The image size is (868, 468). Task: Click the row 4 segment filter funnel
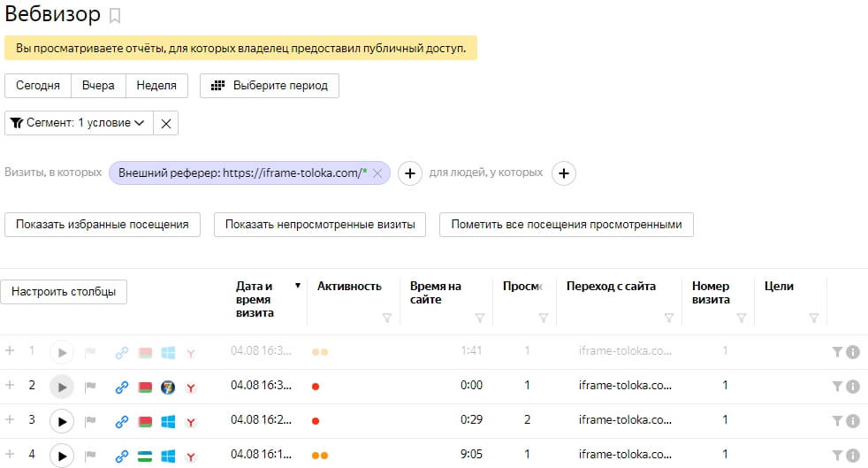point(837,456)
